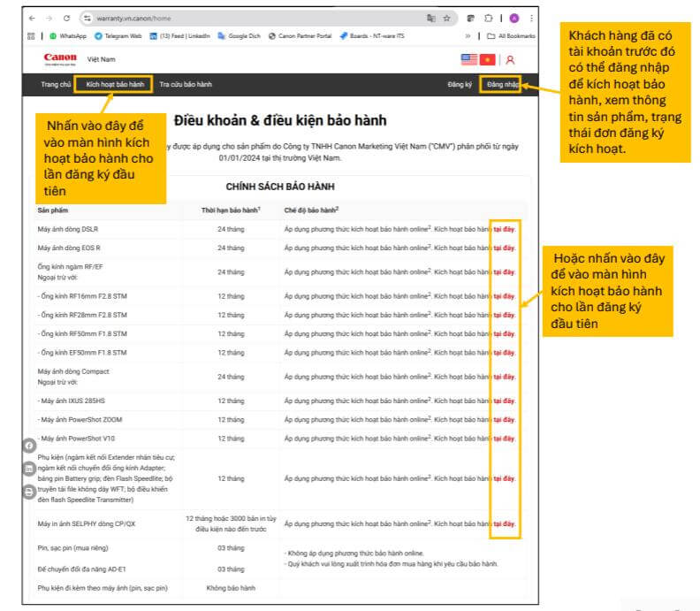Show more bookmarks with the chevron

[x=468, y=36]
